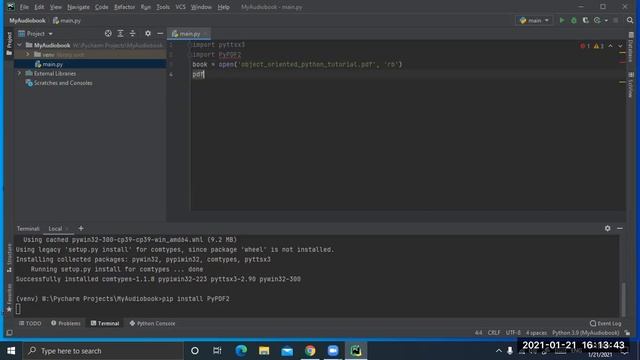Hide the Project tool window

(x=160, y=33)
